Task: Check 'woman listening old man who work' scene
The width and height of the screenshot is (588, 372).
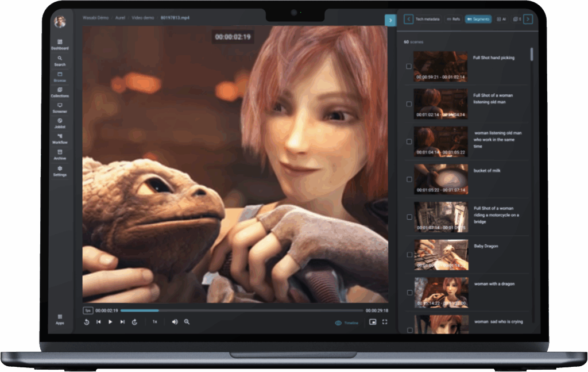Action: click(x=409, y=141)
